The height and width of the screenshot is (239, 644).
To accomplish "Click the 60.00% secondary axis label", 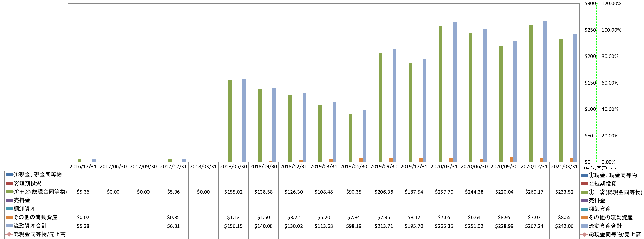I will (610, 83).
